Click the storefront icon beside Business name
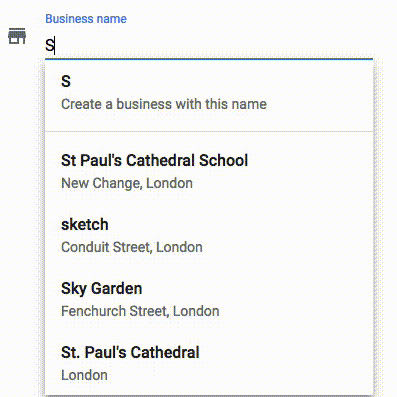The width and height of the screenshot is (397, 397). [17, 36]
